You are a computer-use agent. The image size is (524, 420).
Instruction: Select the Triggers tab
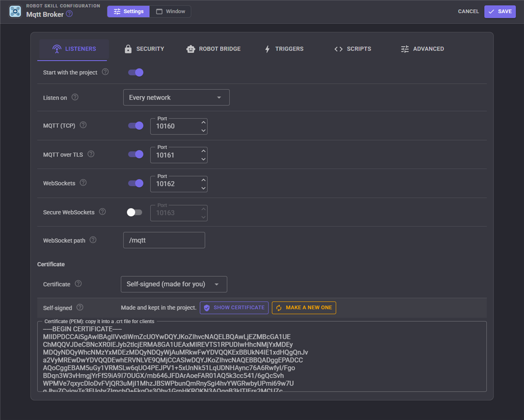[284, 49]
